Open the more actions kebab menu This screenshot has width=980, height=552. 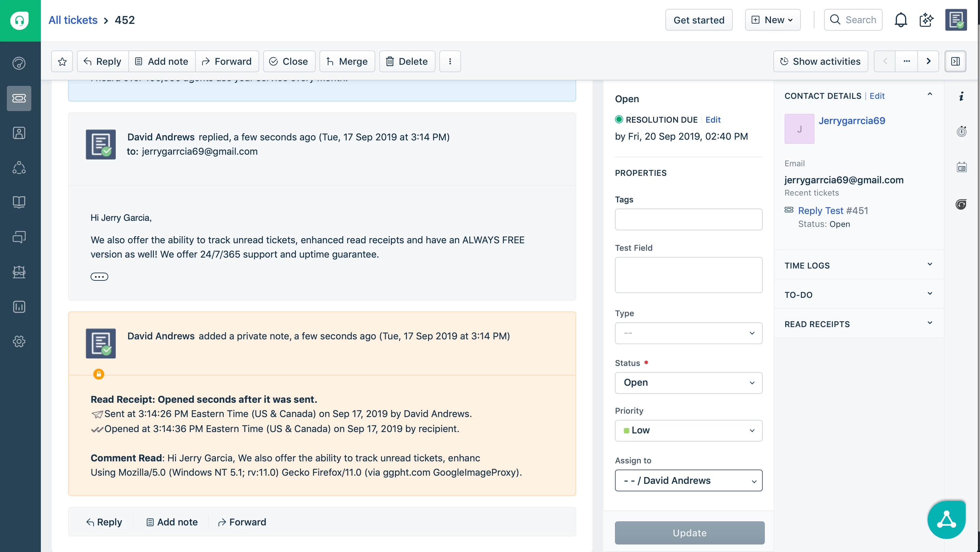pyautogui.click(x=450, y=61)
